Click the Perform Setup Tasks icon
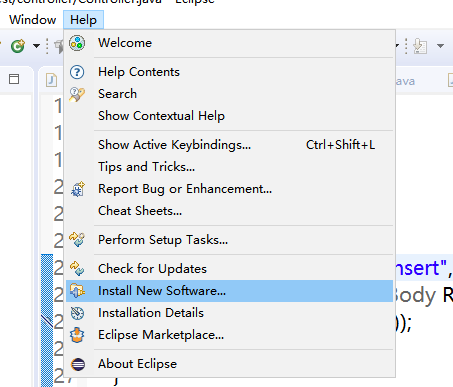Image resolution: width=453 pixels, height=387 pixels. point(77,240)
